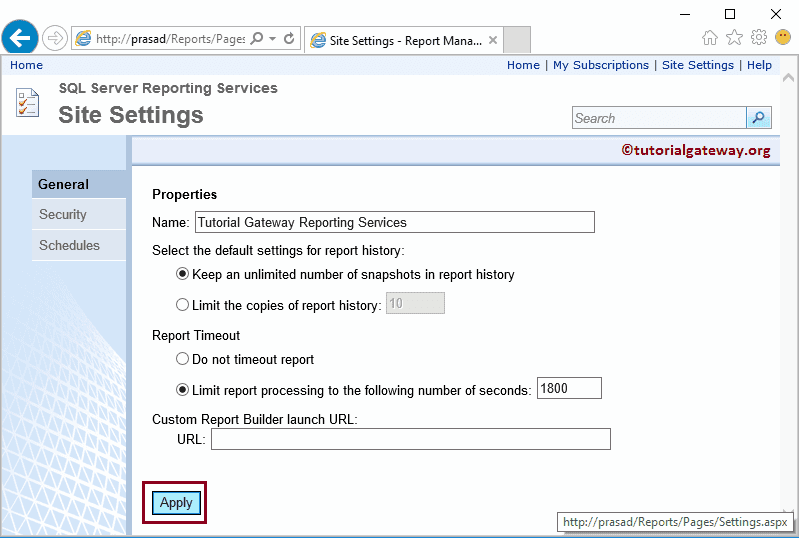This screenshot has width=799, height=538.
Task: Open favorites with the star icon
Action: pos(734,37)
